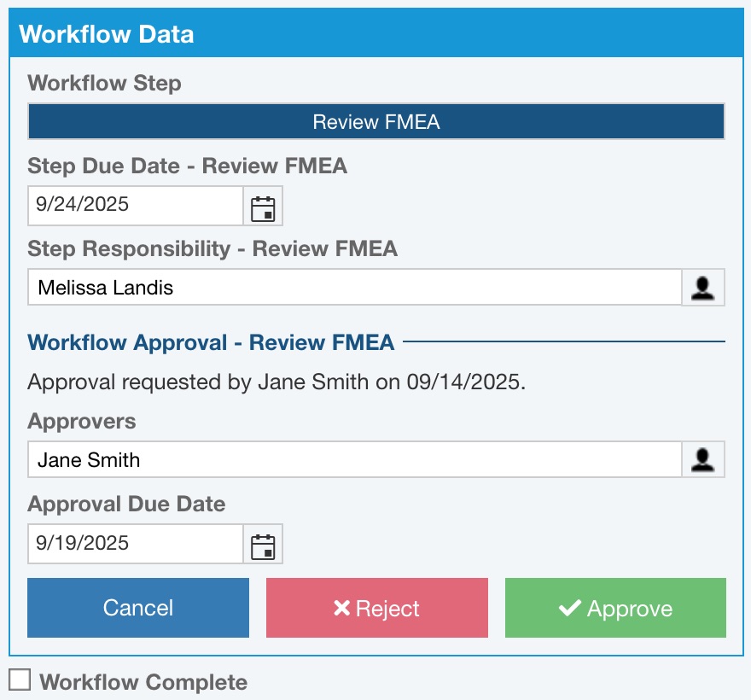Screen dimensions: 751x700
Task: Click the Step Due Date field showing 9/24/2025
Action: [x=135, y=206]
